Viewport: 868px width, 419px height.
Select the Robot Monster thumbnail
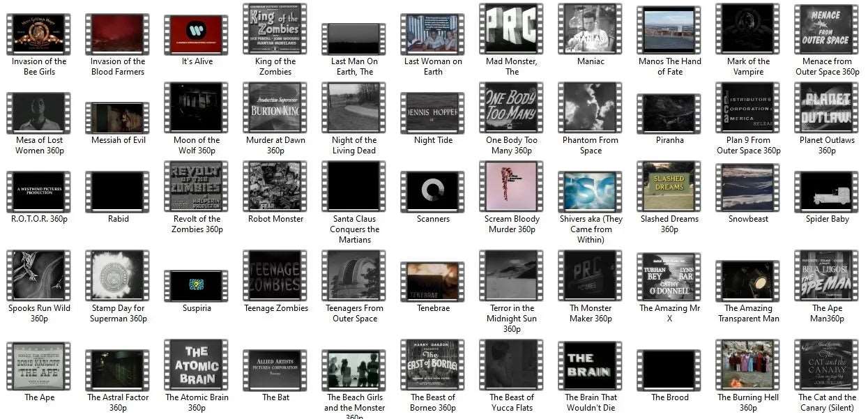(275, 187)
